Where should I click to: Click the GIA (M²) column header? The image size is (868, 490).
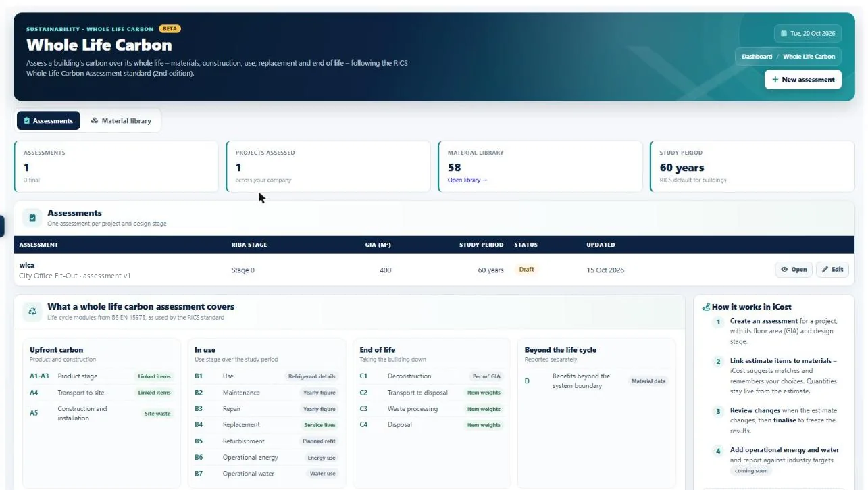[x=378, y=245]
